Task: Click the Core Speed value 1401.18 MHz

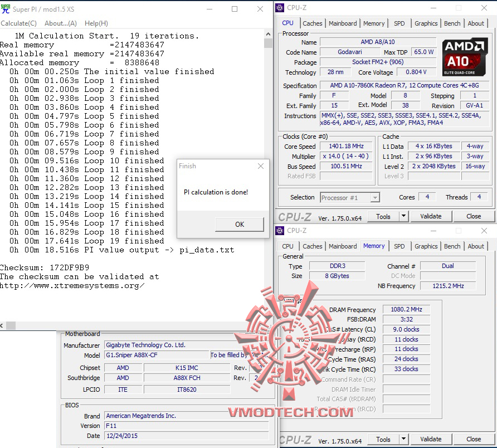Action: (346, 146)
